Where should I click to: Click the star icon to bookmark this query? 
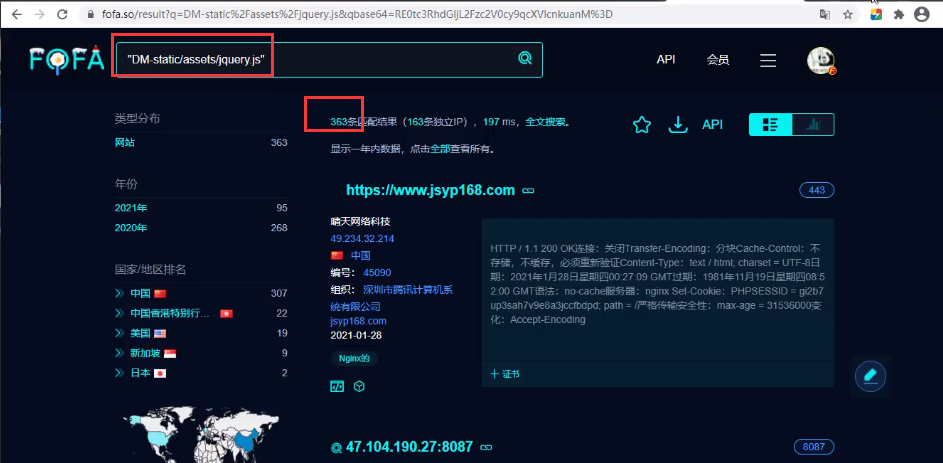coord(642,125)
